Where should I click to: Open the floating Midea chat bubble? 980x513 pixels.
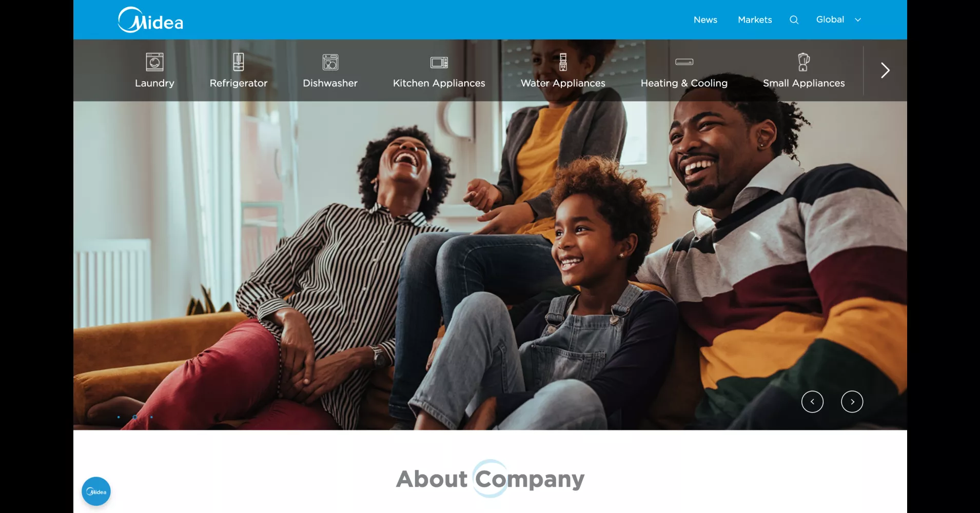(96, 491)
